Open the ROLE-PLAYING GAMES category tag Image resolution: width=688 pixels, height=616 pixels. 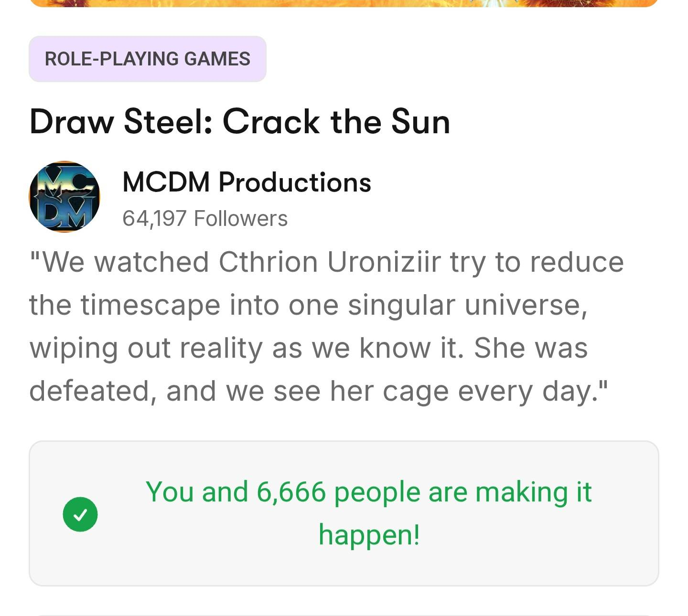[147, 59]
